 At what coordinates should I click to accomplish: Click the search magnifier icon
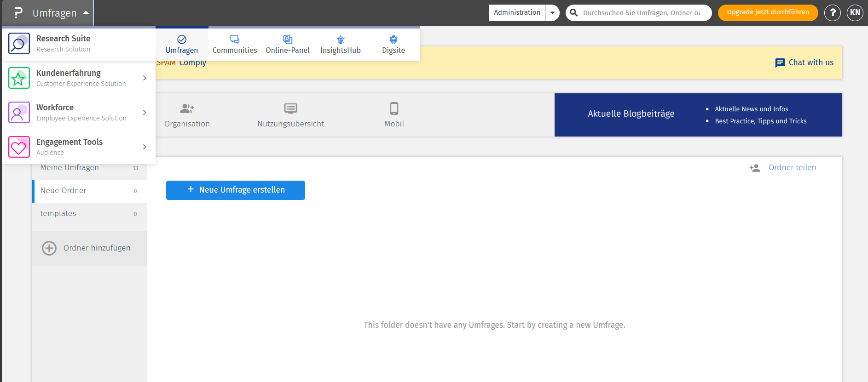click(x=574, y=13)
